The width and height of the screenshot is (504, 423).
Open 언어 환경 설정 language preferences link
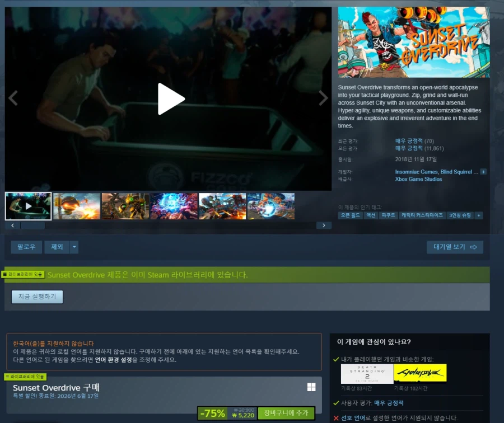click(x=114, y=360)
